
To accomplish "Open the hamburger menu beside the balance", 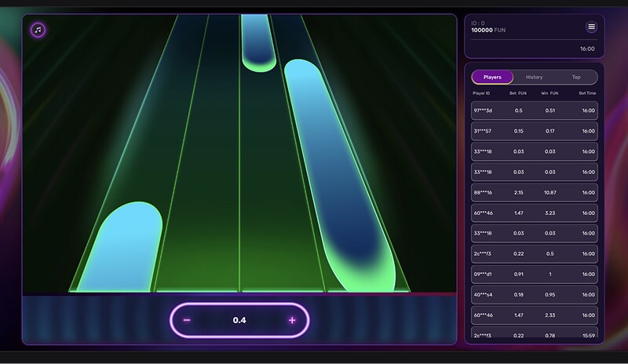I will coord(591,27).
